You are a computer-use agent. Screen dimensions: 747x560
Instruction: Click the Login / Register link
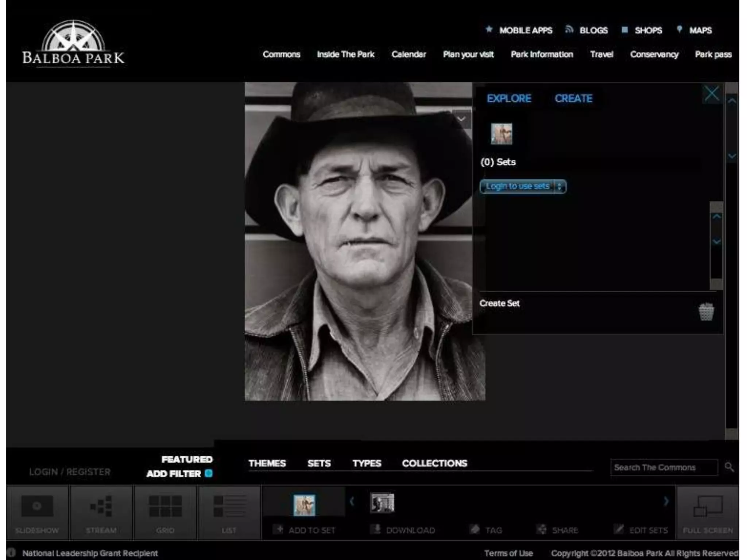(70, 472)
